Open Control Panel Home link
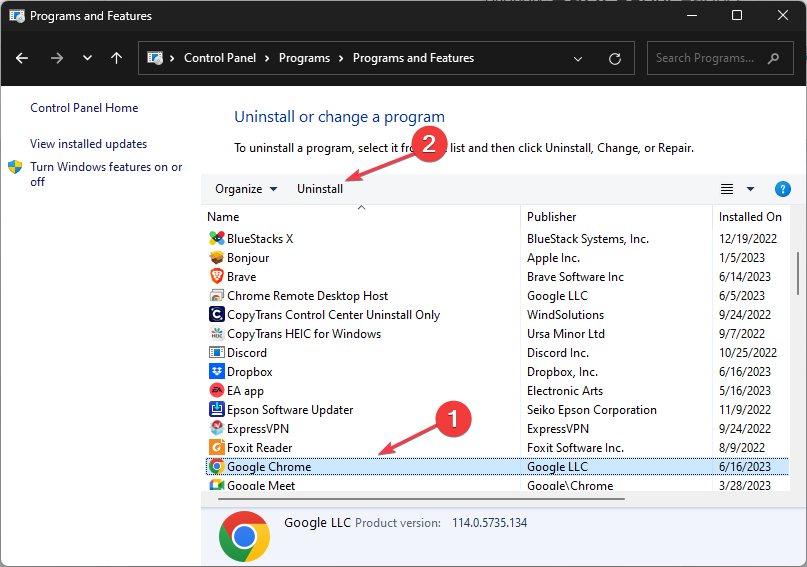This screenshot has height=567, width=807. coord(84,108)
